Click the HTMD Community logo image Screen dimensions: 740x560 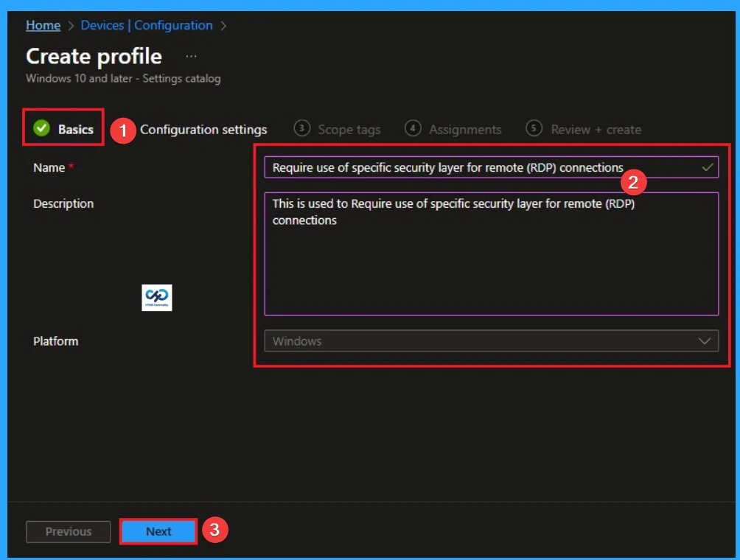pos(156,298)
